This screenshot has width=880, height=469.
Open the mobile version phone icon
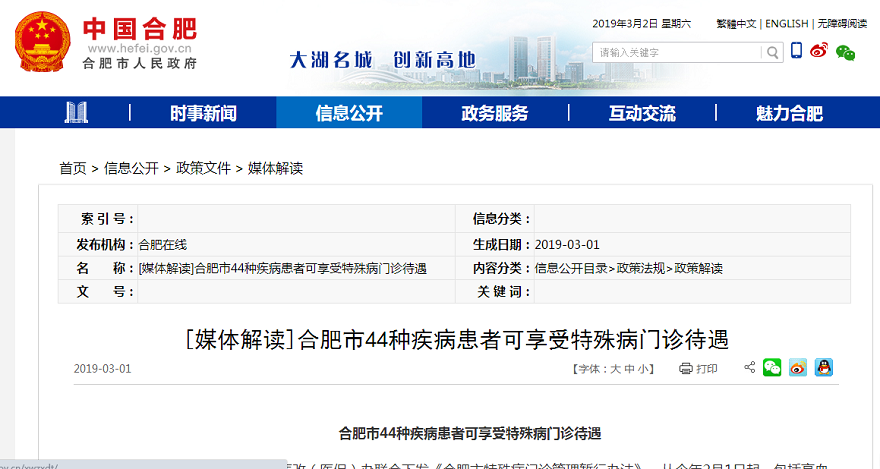(x=796, y=51)
